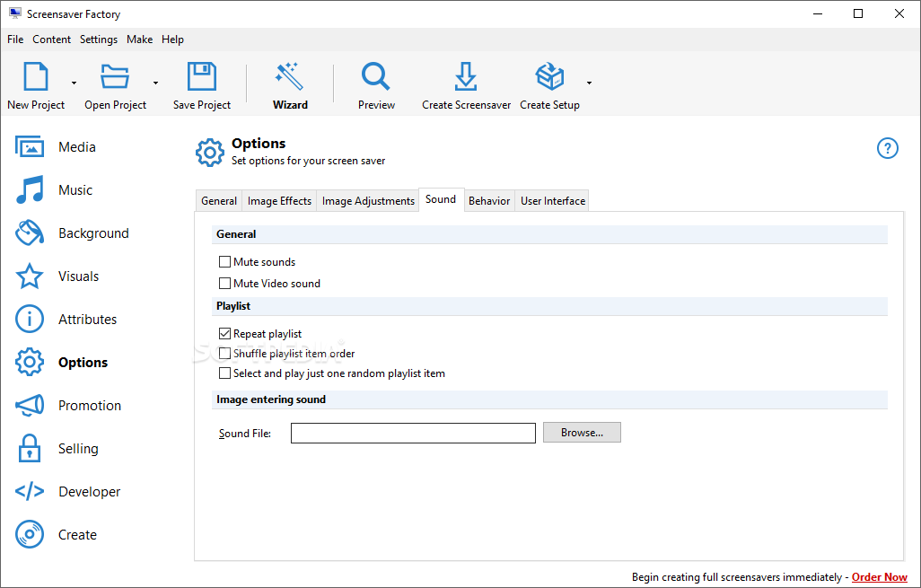Viewport: 921px width, 588px height.
Task: Click the Screensaver Factory title bar app icon
Action: tap(15, 13)
